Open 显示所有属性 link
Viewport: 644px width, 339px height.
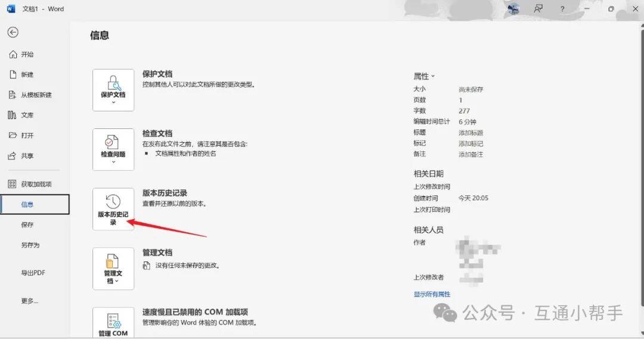coord(432,294)
